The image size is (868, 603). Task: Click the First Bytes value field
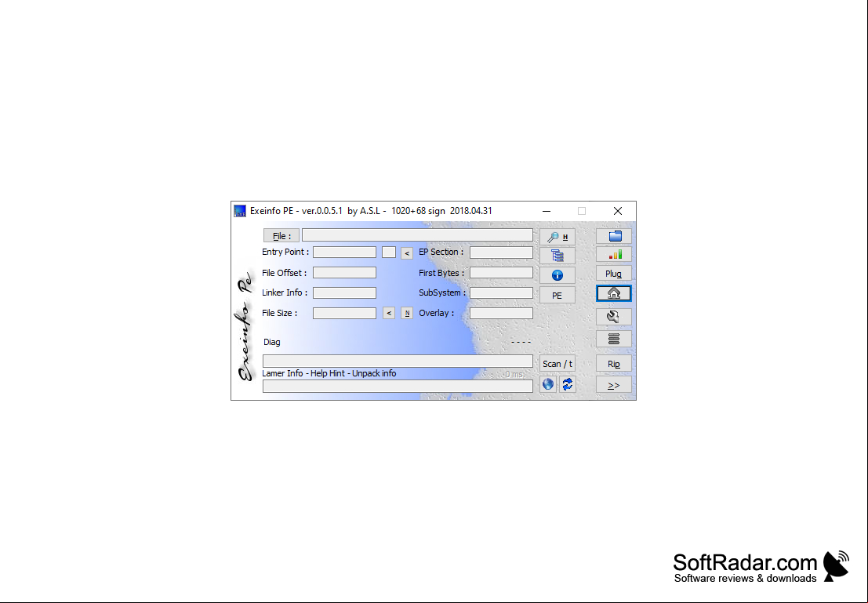click(502, 273)
